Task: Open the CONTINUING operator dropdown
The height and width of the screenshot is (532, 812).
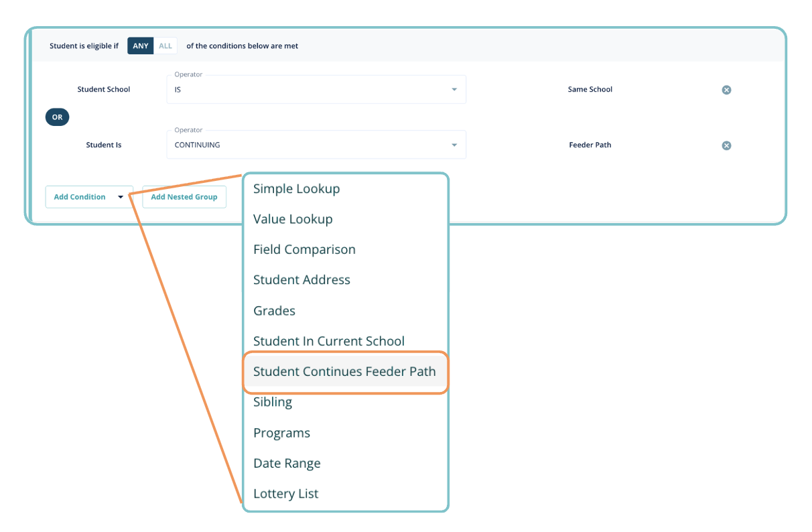Action: point(316,145)
